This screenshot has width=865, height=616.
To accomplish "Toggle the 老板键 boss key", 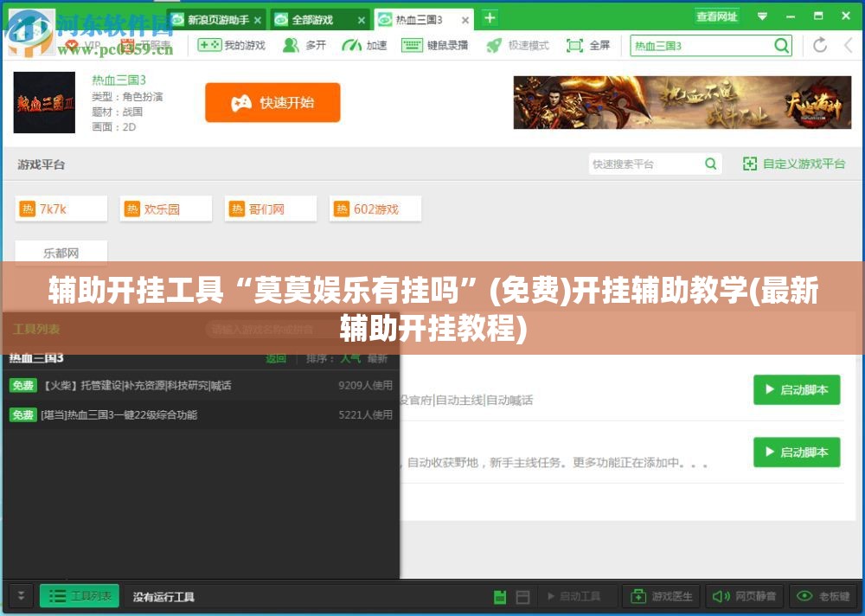I will click(x=823, y=596).
